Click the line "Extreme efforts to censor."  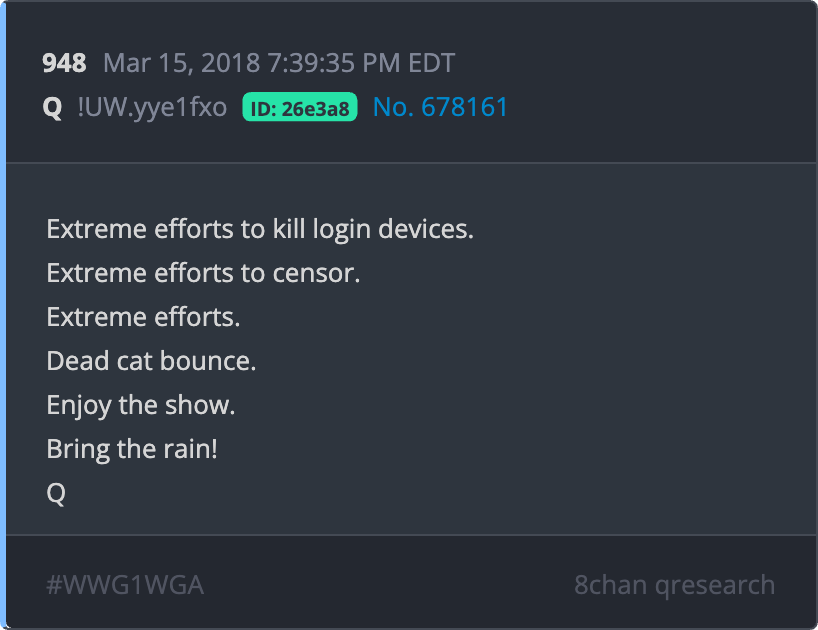tap(203, 273)
